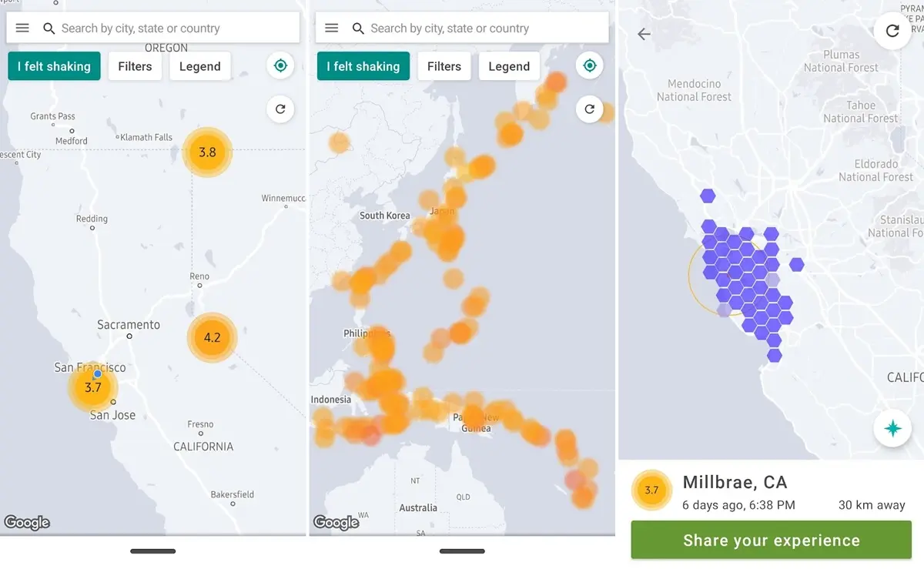Screen dimensions: 924x569
Task: Select the 4.2 magnitude marker near Reno
Action: pos(212,337)
